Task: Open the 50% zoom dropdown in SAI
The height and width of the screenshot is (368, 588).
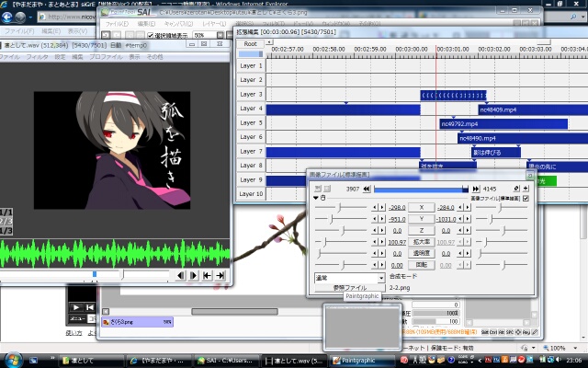Action: pos(220,35)
